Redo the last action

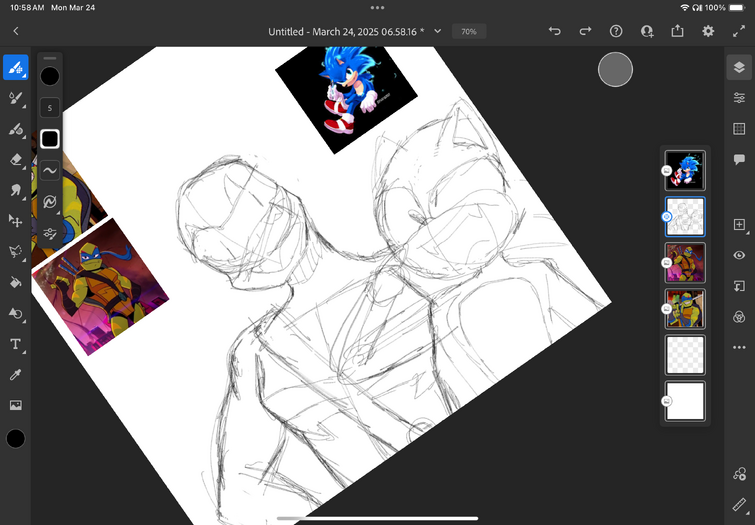pos(585,31)
